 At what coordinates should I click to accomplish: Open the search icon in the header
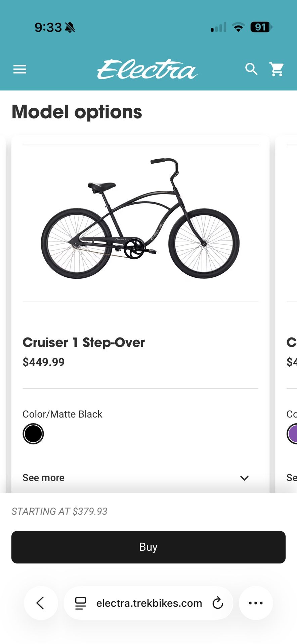251,69
